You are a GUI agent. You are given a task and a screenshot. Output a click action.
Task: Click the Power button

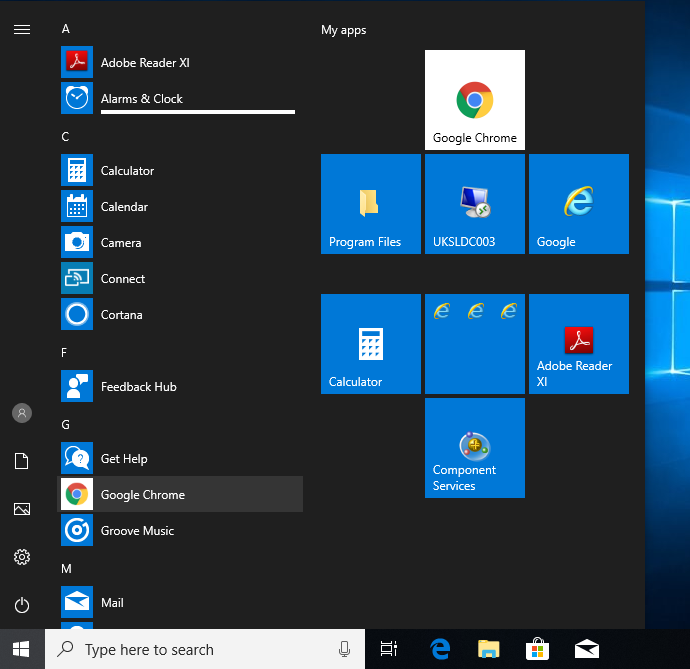pyautogui.click(x=22, y=605)
